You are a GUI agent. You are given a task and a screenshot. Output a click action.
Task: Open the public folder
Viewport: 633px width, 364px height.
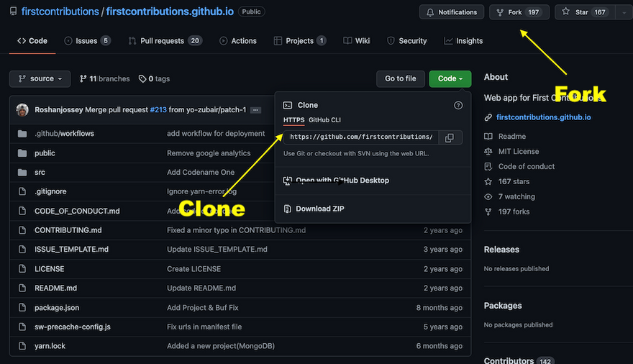click(x=45, y=153)
